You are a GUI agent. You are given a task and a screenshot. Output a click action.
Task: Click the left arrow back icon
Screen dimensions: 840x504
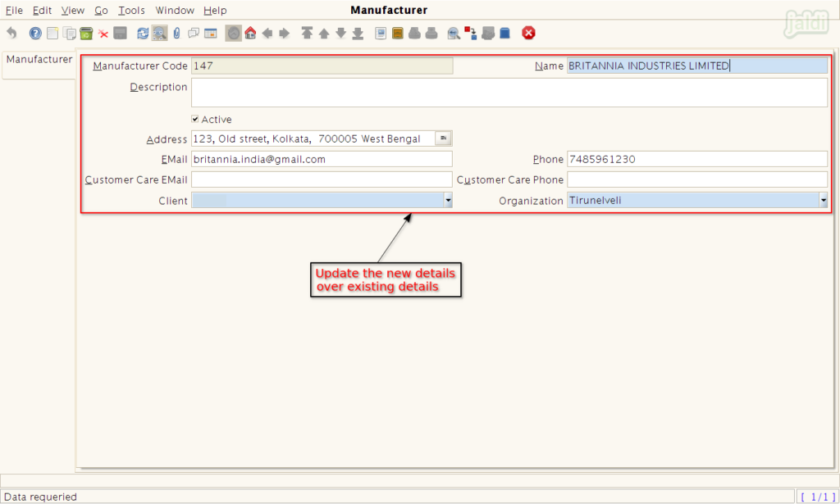pos(267,33)
